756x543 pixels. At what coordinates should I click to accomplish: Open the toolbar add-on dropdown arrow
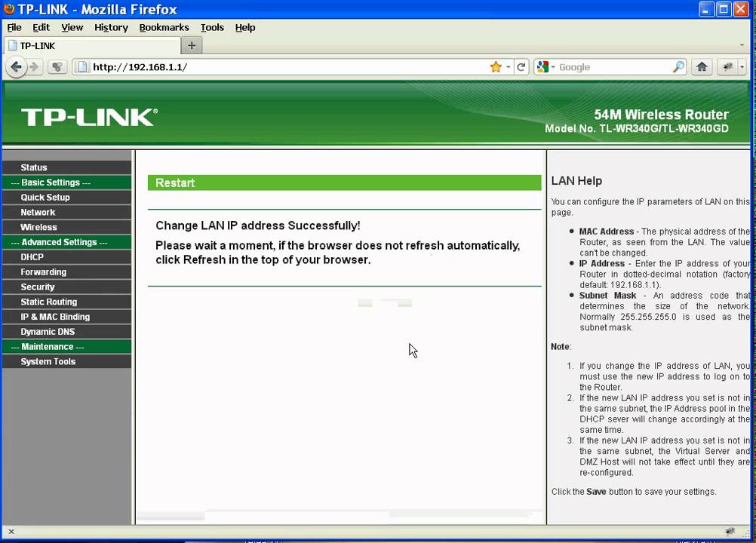(742, 67)
